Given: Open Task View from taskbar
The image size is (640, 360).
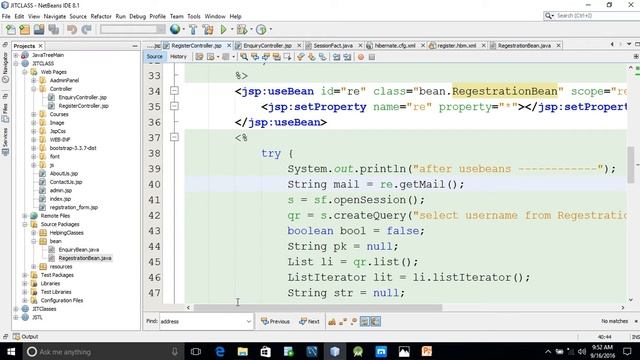Looking at the screenshot, I should pos(196,351).
